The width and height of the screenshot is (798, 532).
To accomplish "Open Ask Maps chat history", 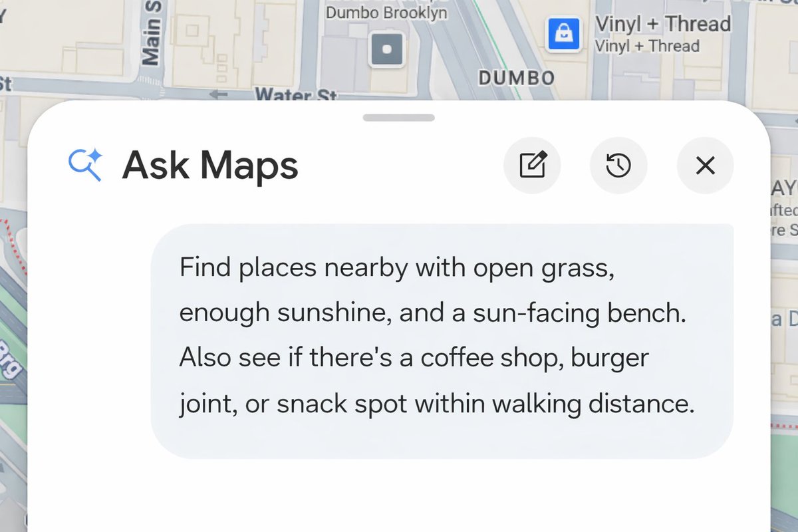I will coord(618,165).
